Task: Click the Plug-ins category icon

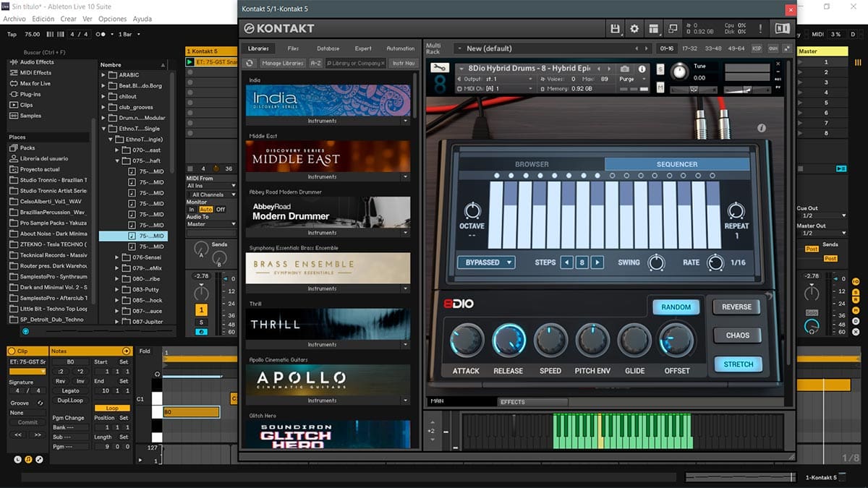Action: coord(13,94)
